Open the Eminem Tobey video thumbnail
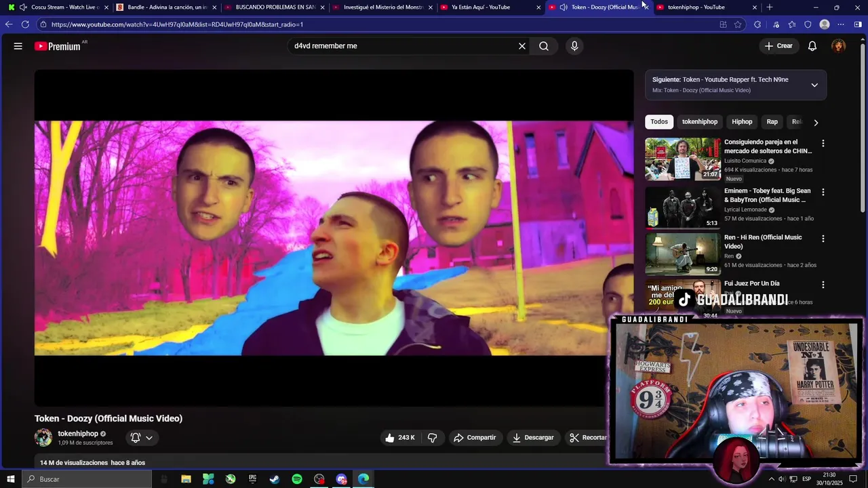Screen dimensions: 868x488 pyautogui.click(x=683, y=208)
